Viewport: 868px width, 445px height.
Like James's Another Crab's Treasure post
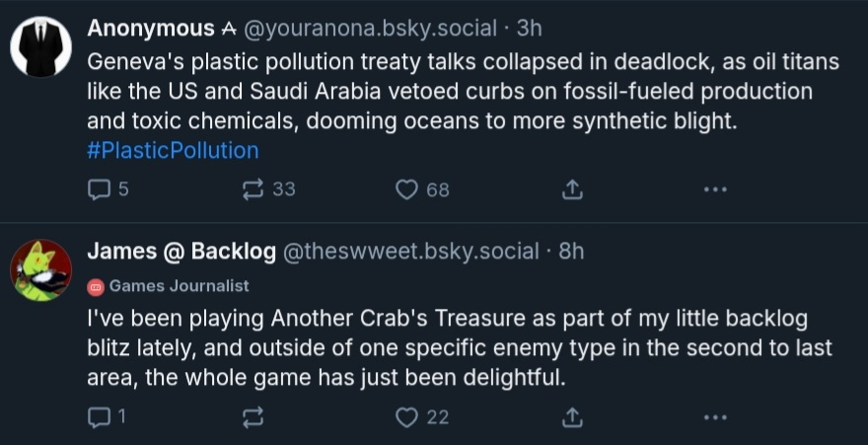(x=407, y=418)
